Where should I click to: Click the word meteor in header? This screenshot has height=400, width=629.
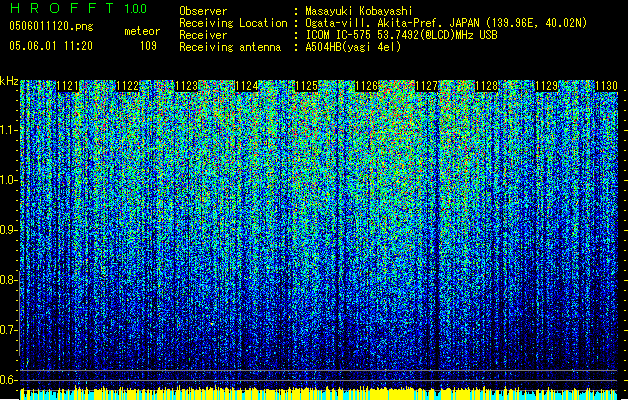[x=142, y=31]
